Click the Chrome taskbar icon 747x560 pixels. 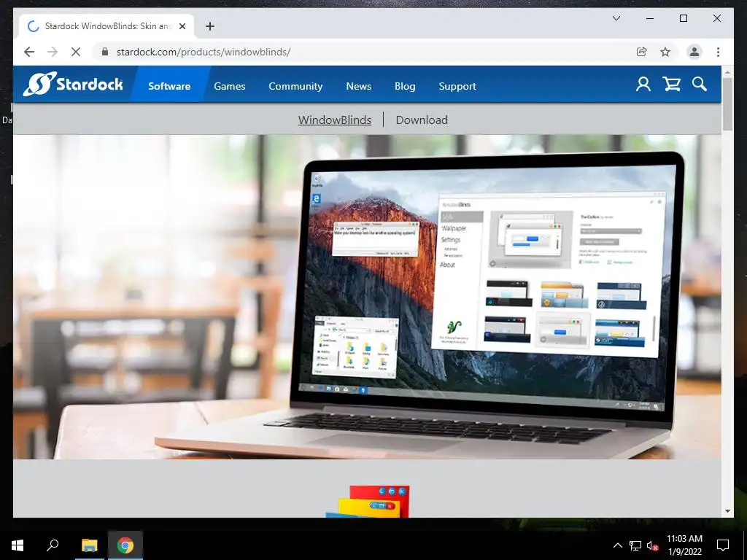125,545
